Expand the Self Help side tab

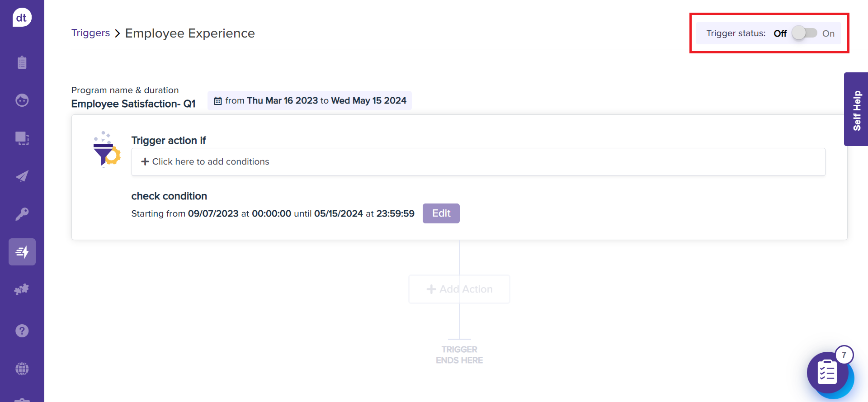coord(856,109)
